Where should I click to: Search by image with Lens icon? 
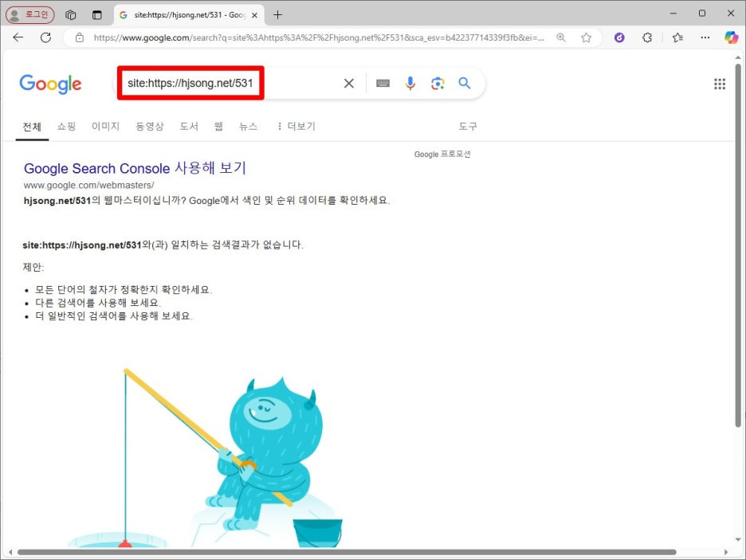point(438,83)
